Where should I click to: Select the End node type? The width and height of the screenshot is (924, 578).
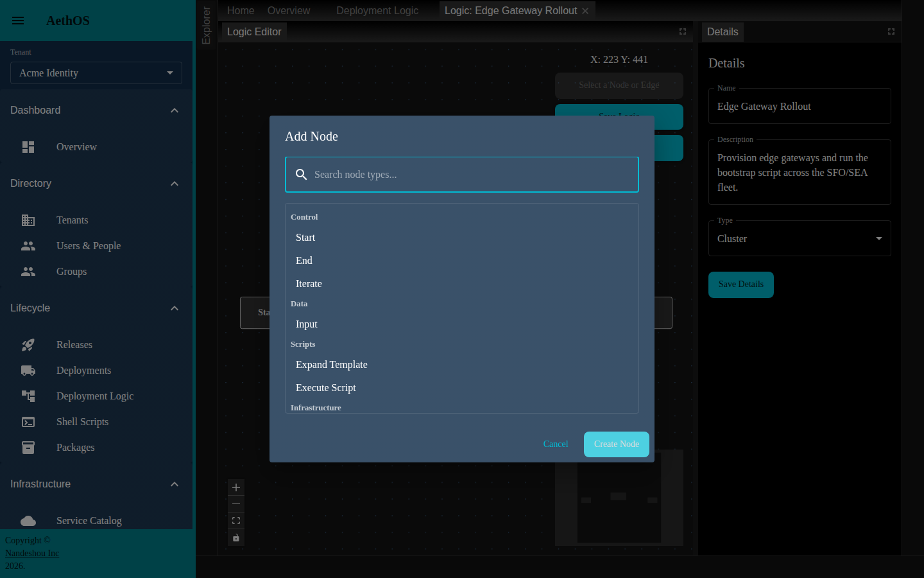pos(462,261)
